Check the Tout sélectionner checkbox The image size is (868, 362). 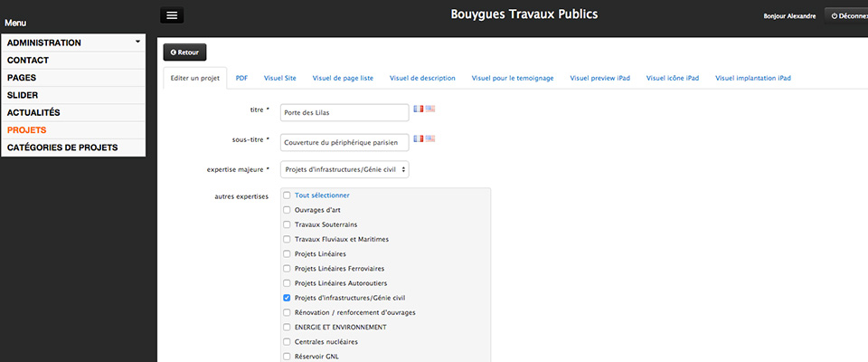(x=287, y=195)
